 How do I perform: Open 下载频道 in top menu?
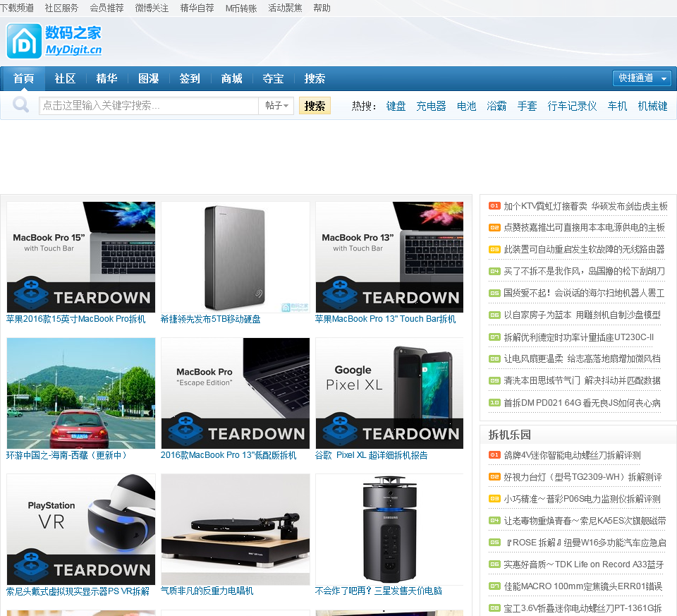[x=17, y=8]
